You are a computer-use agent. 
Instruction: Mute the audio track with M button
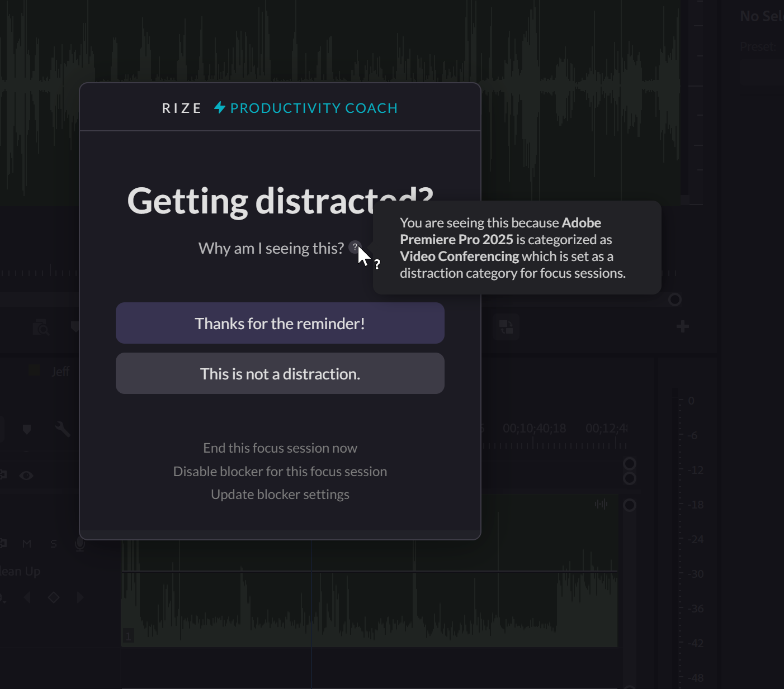point(27,544)
